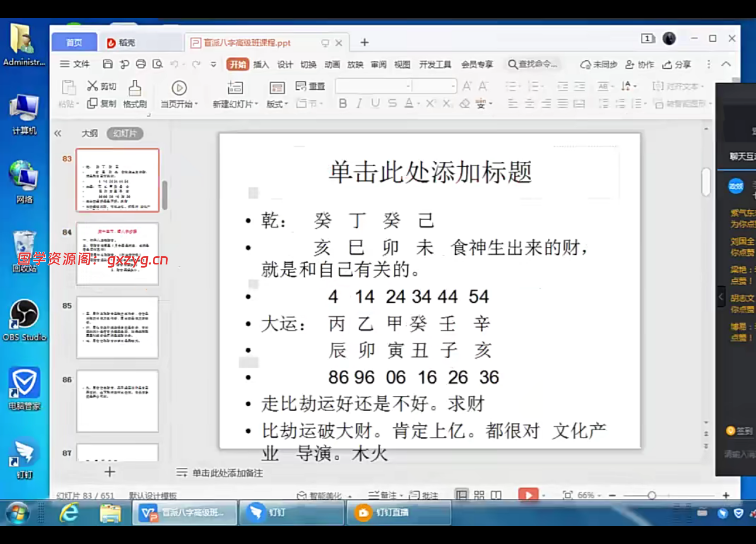Open the bullet list dropdown

[518, 86]
